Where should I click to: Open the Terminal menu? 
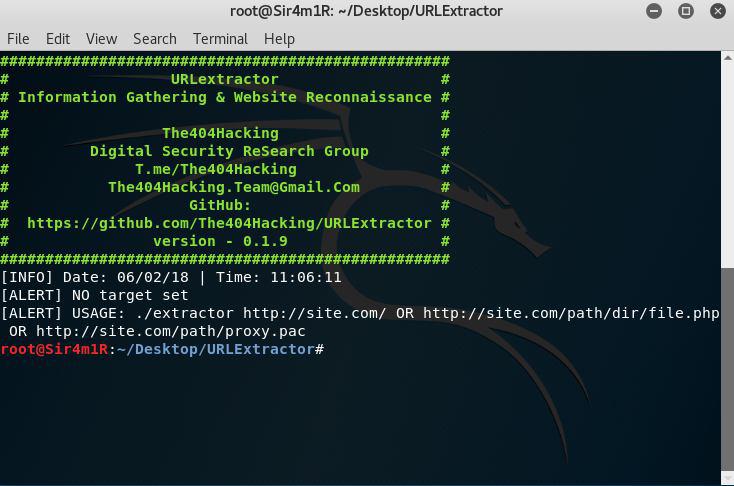(220, 39)
